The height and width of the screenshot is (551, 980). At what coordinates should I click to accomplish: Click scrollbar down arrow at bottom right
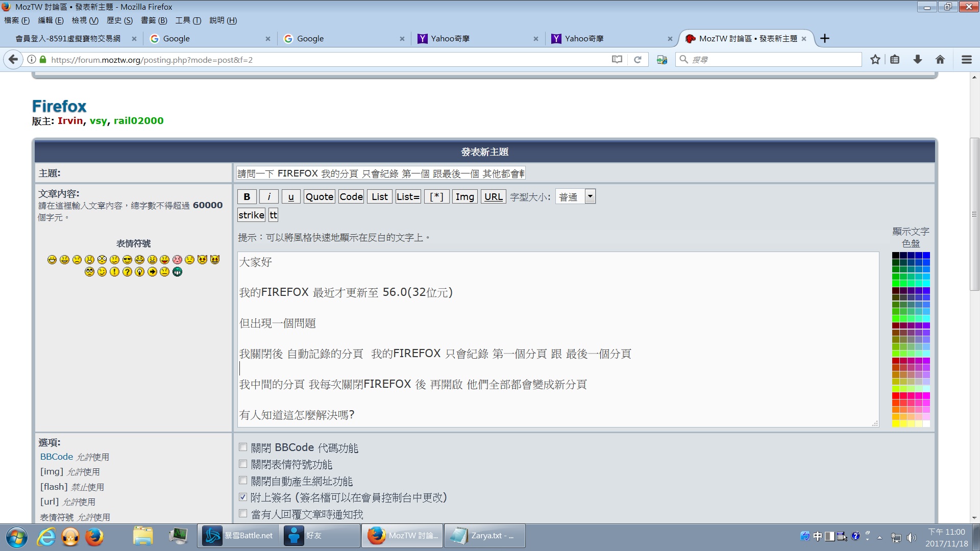coord(974,518)
